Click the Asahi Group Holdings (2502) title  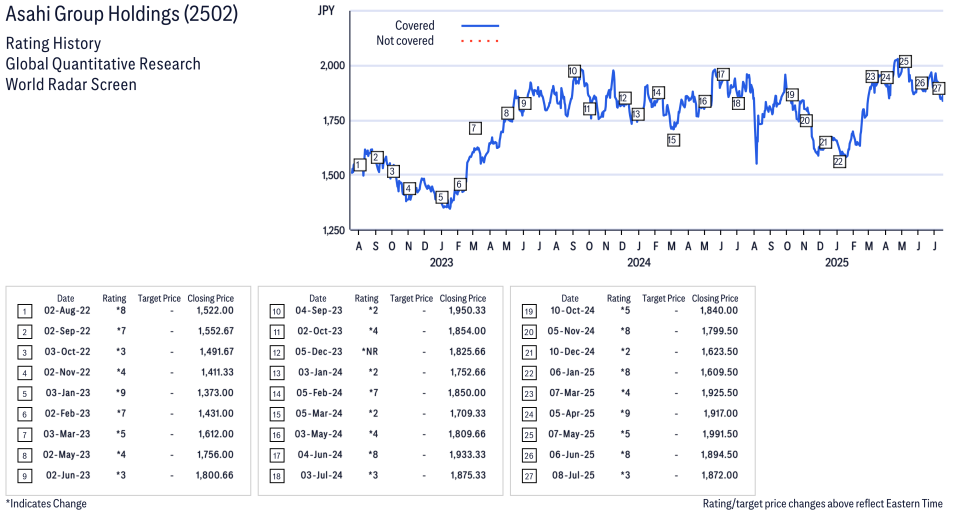(x=122, y=14)
